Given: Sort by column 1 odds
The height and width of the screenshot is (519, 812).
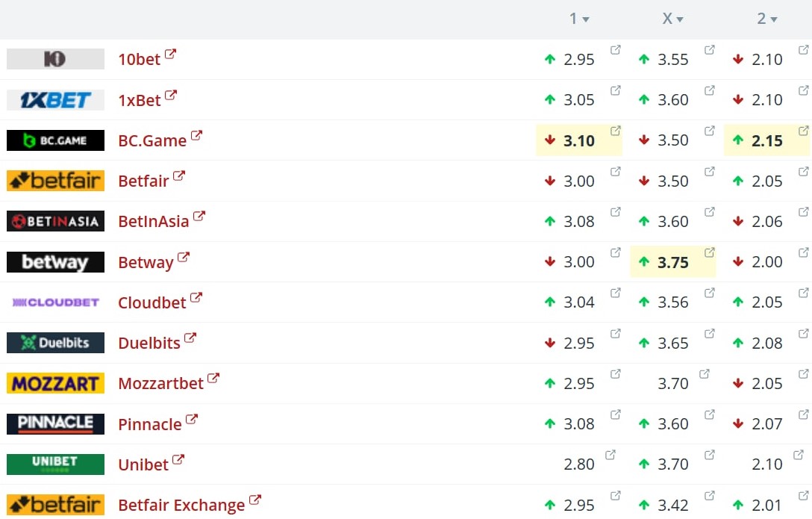Looking at the screenshot, I should (579, 19).
